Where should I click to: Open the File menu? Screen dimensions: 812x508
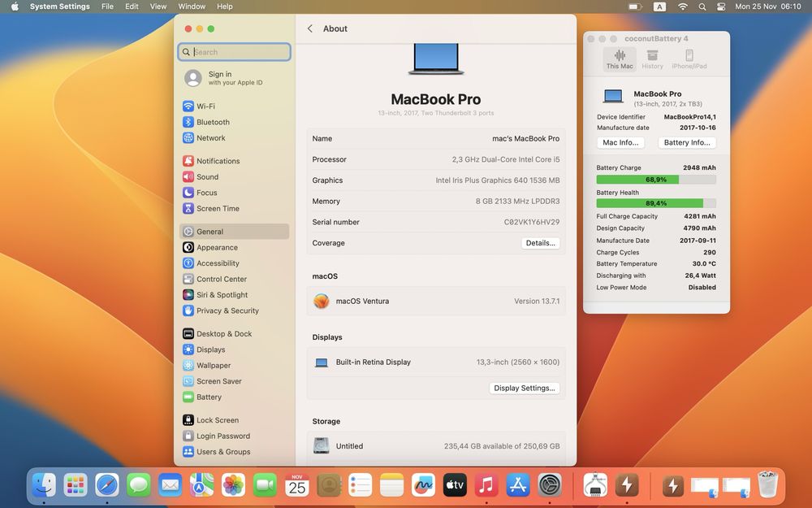pos(107,7)
